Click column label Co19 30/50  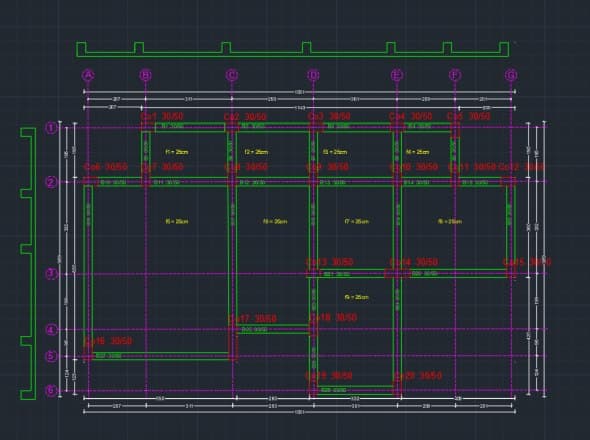coord(329,376)
